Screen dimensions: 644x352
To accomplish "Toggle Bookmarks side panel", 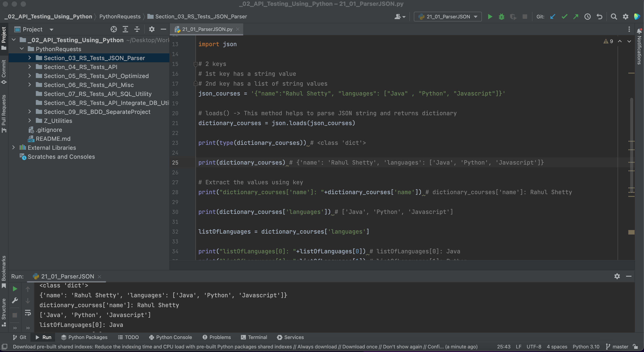I will coord(4,272).
